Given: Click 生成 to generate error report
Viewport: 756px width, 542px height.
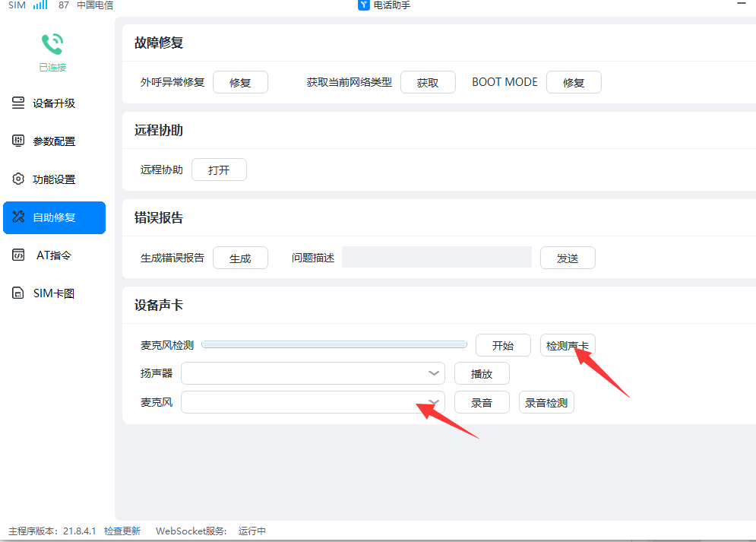Looking at the screenshot, I should coord(240,258).
